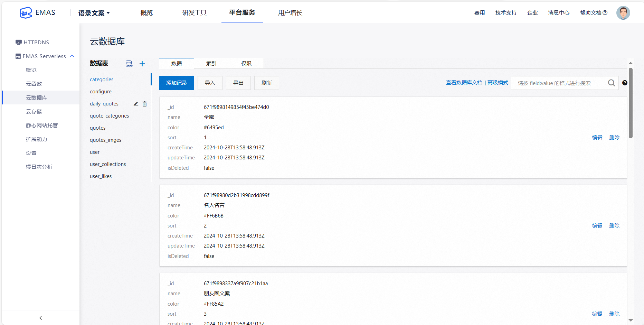Open the 费用 link
Image resolution: width=644 pixels, height=325 pixels.
pyautogui.click(x=480, y=13)
